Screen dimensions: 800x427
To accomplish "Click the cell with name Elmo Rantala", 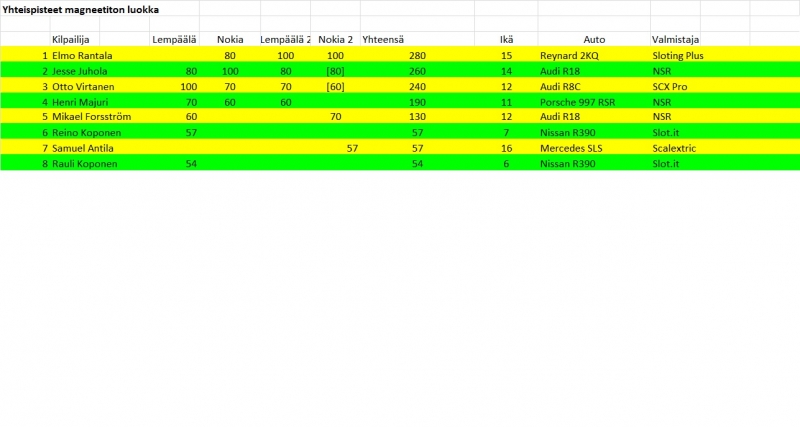I will coord(82,56).
